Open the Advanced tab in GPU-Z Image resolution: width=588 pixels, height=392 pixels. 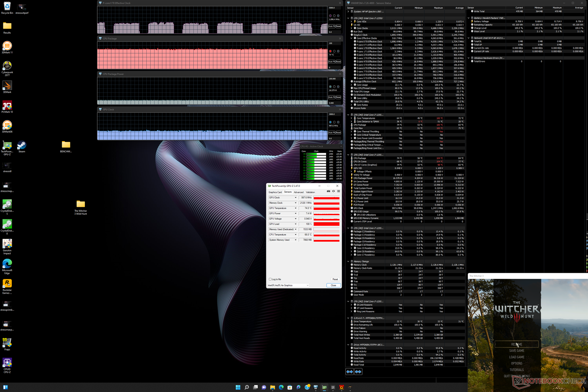click(299, 192)
